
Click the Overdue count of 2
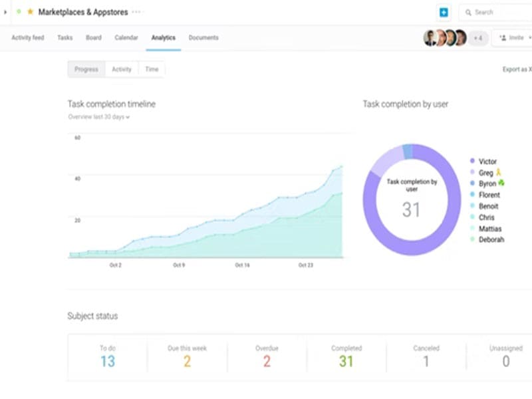[267, 361]
